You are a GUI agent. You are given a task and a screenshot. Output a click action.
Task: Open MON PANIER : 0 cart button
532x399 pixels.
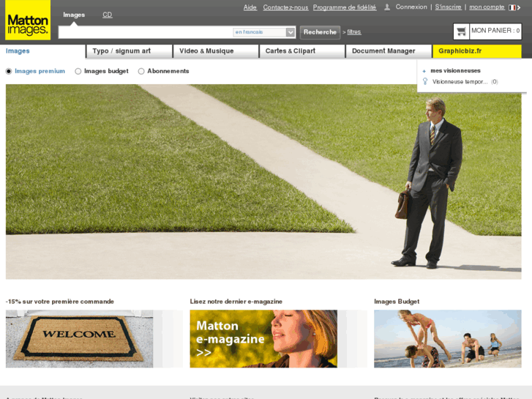(x=487, y=31)
